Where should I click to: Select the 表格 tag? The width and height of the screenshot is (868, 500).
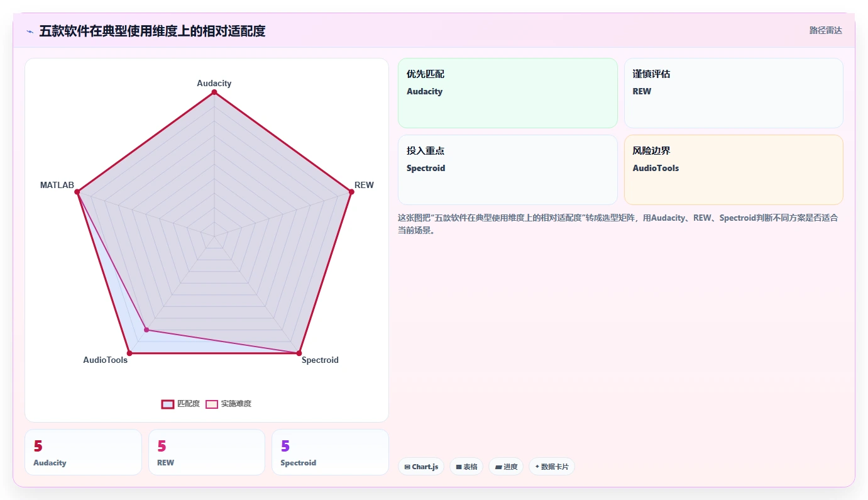click(466, 467)
